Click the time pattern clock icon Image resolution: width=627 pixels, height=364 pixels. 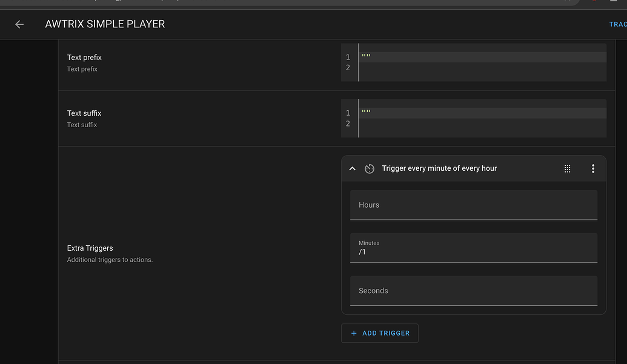[x=370, y=168]
